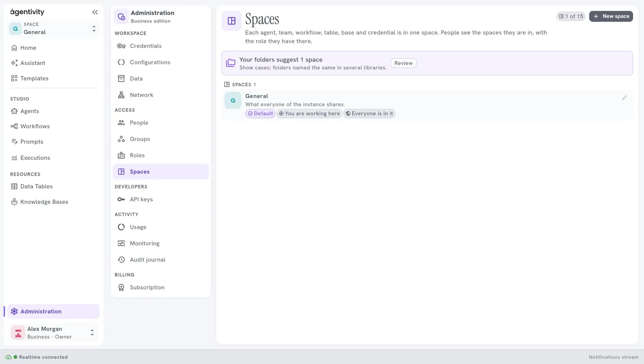The width and height of the screenshot is (644, 364).
Task: Click the Groups icon under Access
Action: 121,139
